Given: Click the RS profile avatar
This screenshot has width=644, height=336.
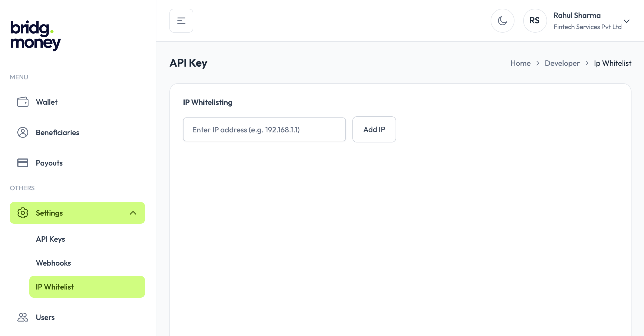Looking at the screenshot, I should tap(535, 21).
